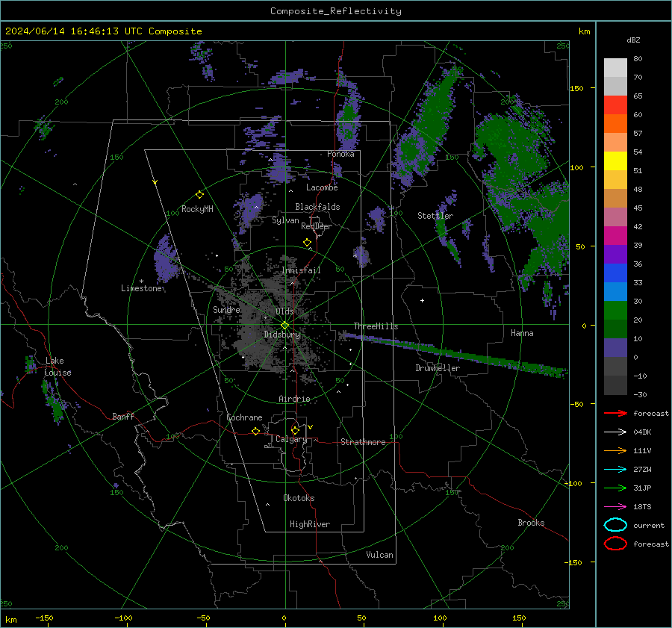Click the Limestone label
The width and height of the screenshot is (672, 628).
(141, 288)
